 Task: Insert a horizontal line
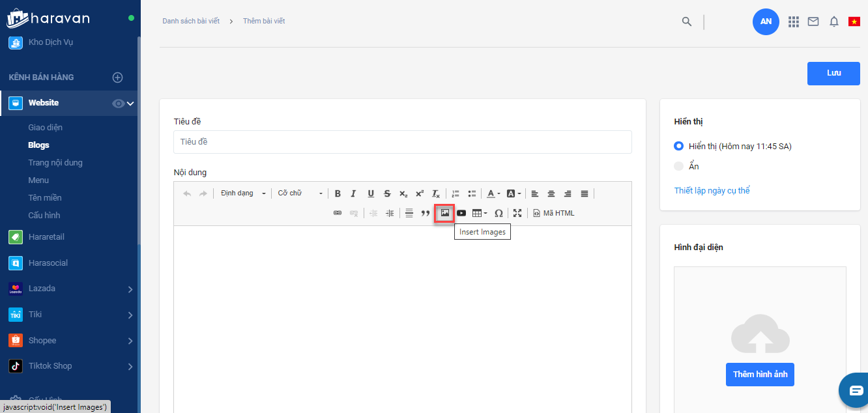409,213
